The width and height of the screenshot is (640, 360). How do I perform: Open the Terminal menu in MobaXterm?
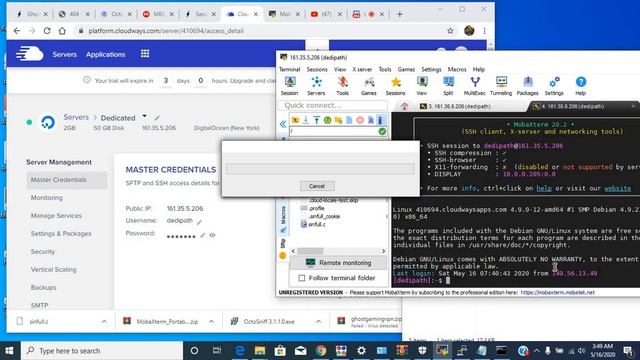[289, 69]
